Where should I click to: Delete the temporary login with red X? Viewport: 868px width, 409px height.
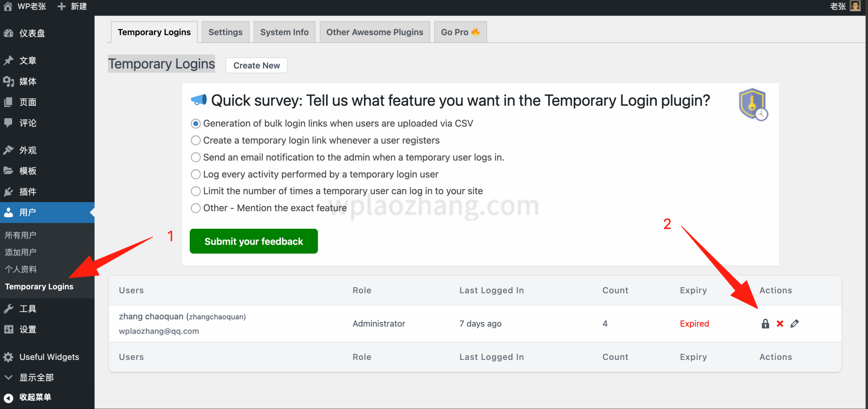click(x=780, y=324)
